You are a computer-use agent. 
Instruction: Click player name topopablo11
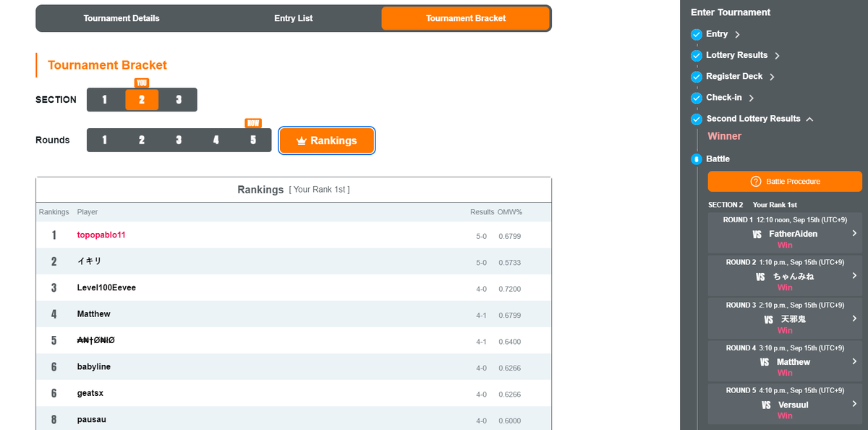(x=101, y=235)
